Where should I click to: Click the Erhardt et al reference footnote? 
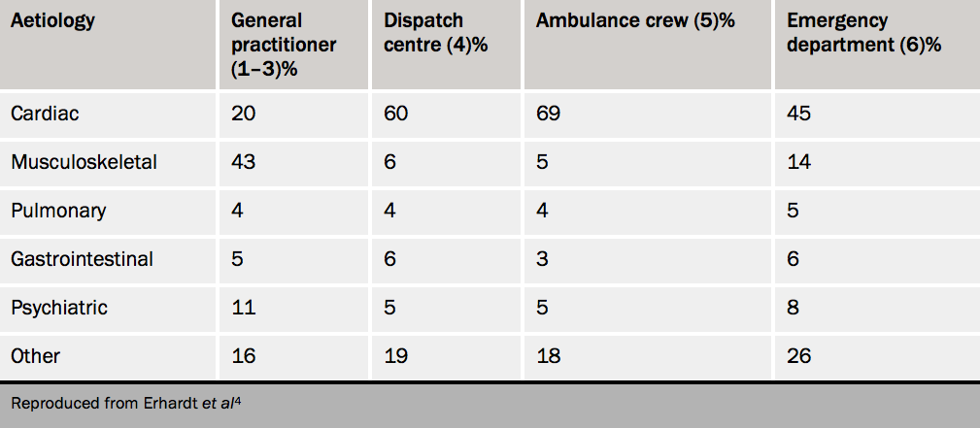(x=126, y=403)
